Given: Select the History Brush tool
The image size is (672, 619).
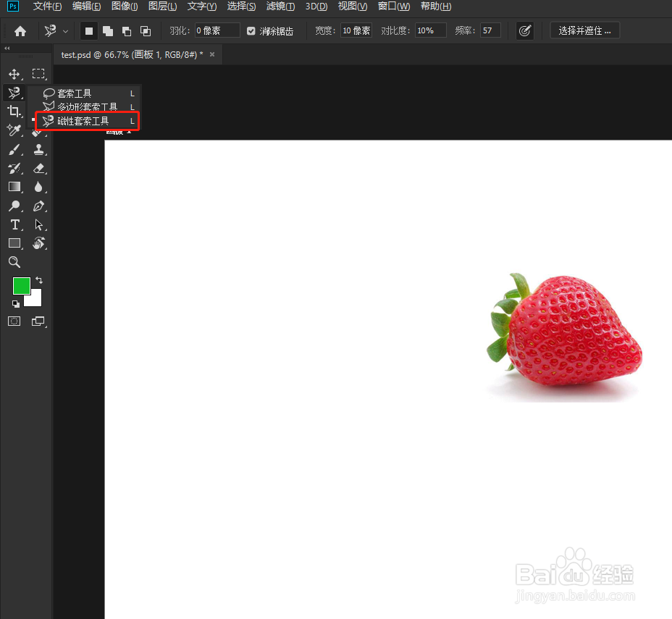Looking at the screenshot, I should 14,169.
